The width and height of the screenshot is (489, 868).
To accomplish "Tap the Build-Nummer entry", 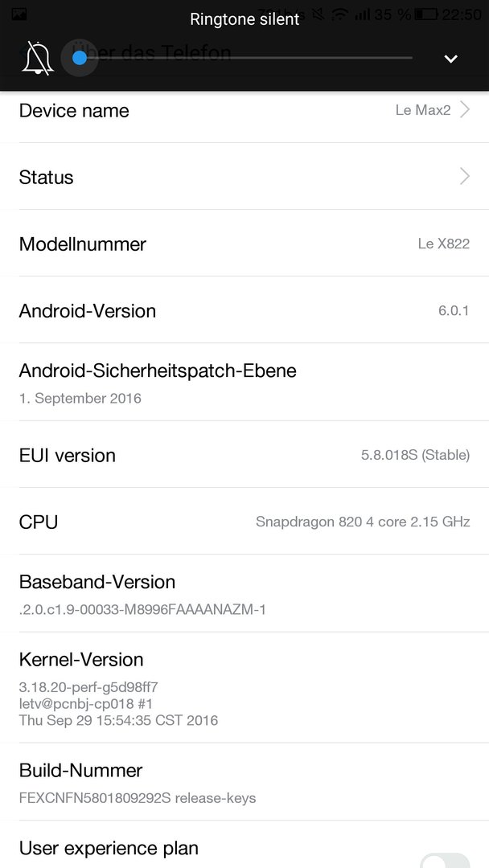I will 244,782.
